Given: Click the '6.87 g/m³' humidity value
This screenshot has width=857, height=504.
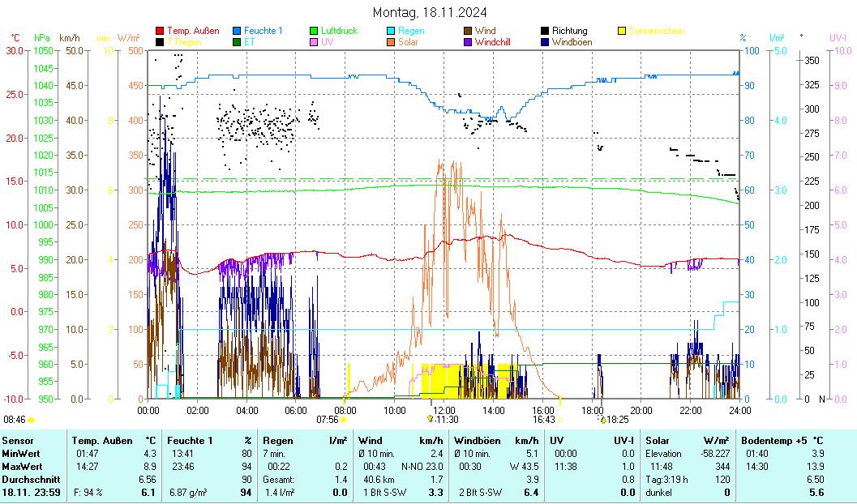Looking at the screenshot, I should point(188,493).
